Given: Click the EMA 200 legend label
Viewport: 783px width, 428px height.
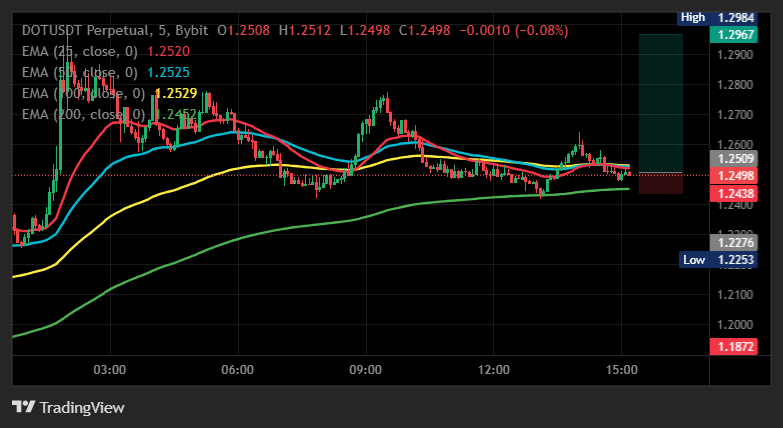Looking at the screenshot, I should click(84, 114).
